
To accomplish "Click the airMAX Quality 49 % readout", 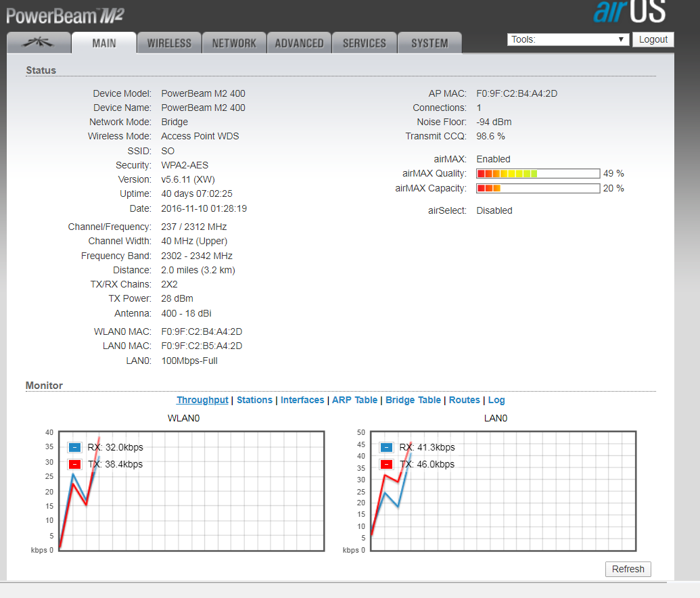I will pos(613,173).
